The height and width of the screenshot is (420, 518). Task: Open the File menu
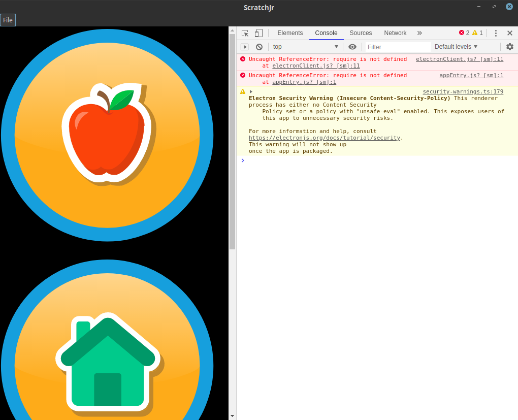pyautogui.click(x=8, y=20)
